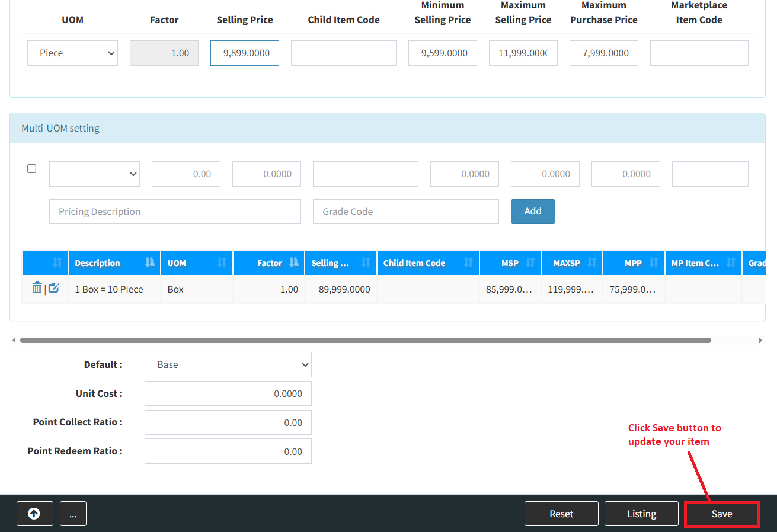Open the Piece UOM dropdown
The height and width of the screenshot is (532, 777).
point(72,53)
